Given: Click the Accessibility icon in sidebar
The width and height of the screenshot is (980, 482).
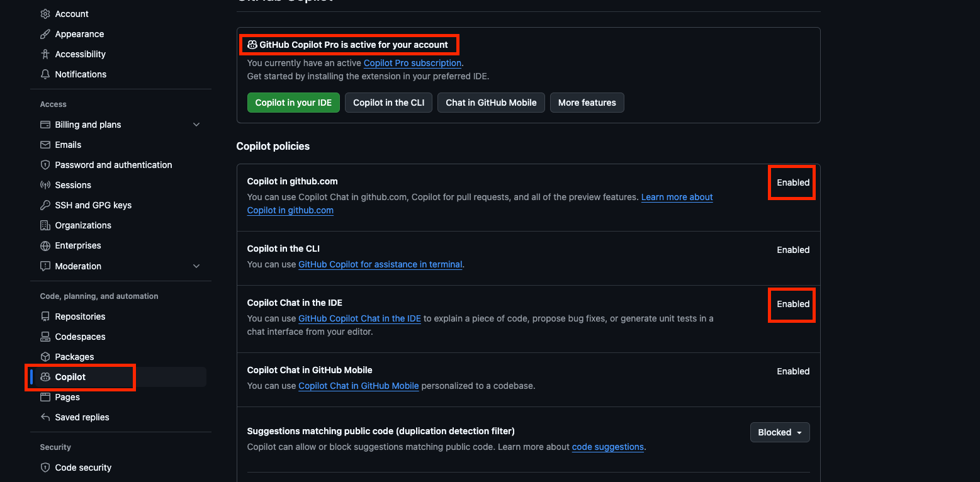Looking at the screenshot, I should pos(45,54).
